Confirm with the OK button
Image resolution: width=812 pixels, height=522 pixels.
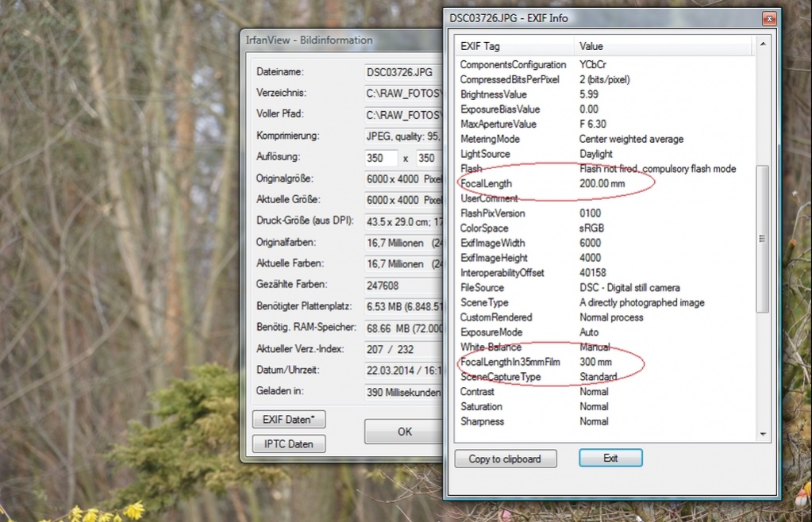(x=403, y=432)
